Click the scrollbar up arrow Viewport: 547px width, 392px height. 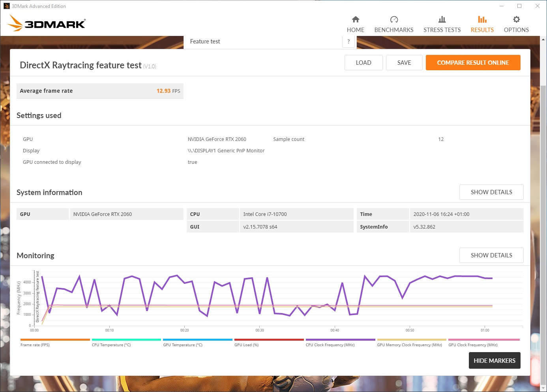coord(543,39)
